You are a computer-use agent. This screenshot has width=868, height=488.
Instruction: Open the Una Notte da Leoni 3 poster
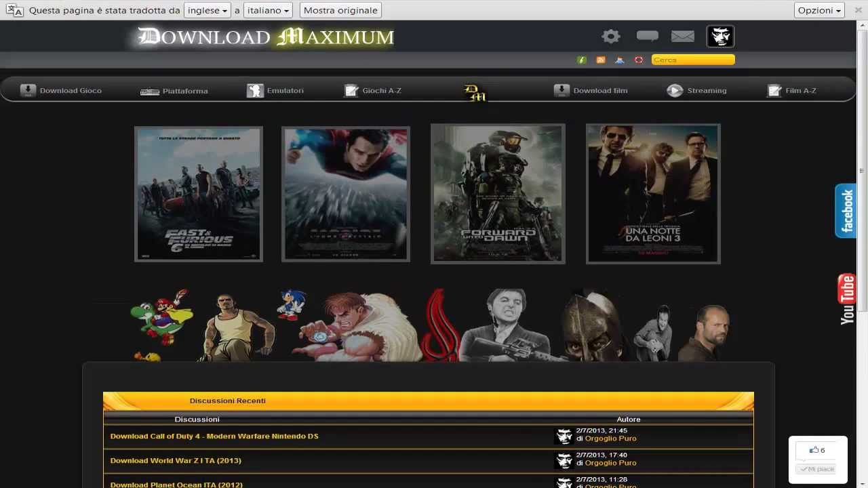coord(653,194)
